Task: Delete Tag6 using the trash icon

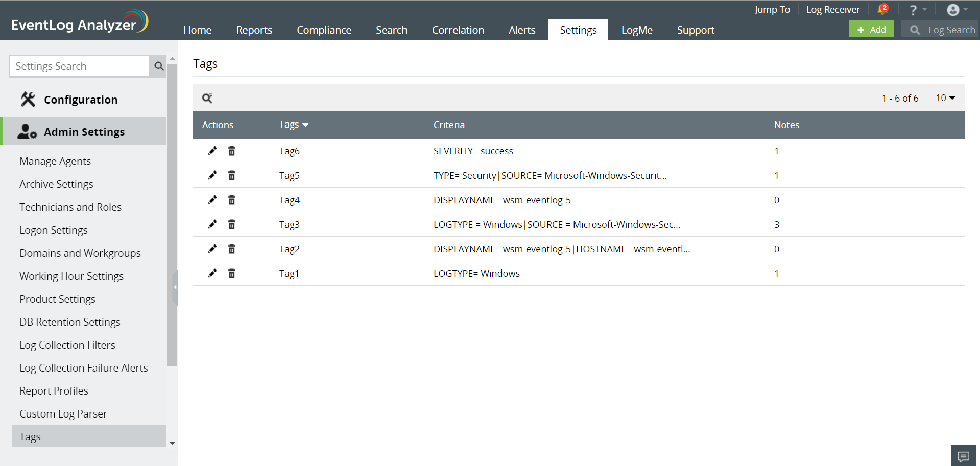Action: point(232,151)
